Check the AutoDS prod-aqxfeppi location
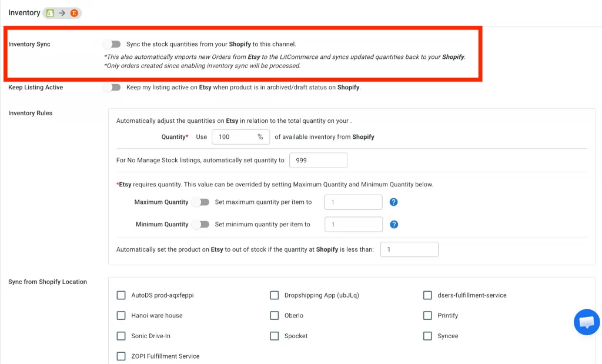Screen dimensions: 602x364 [121, 295]
